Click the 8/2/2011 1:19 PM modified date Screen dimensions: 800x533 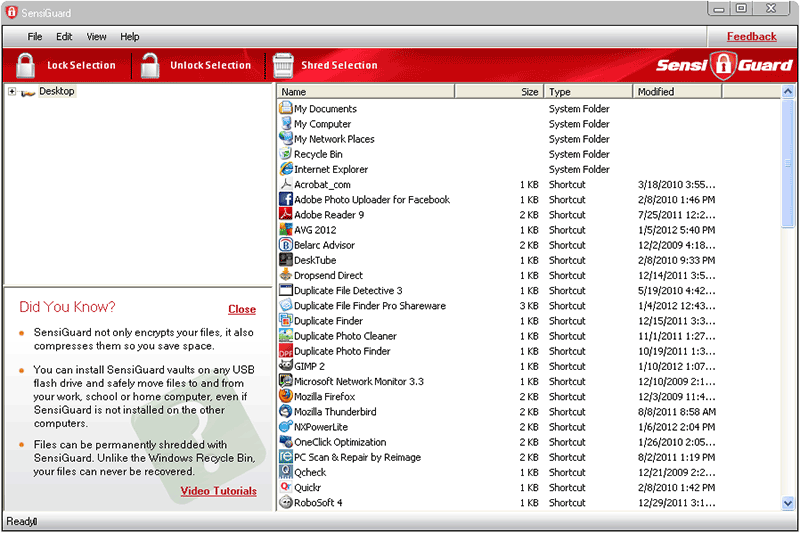(x=676, y=457)
